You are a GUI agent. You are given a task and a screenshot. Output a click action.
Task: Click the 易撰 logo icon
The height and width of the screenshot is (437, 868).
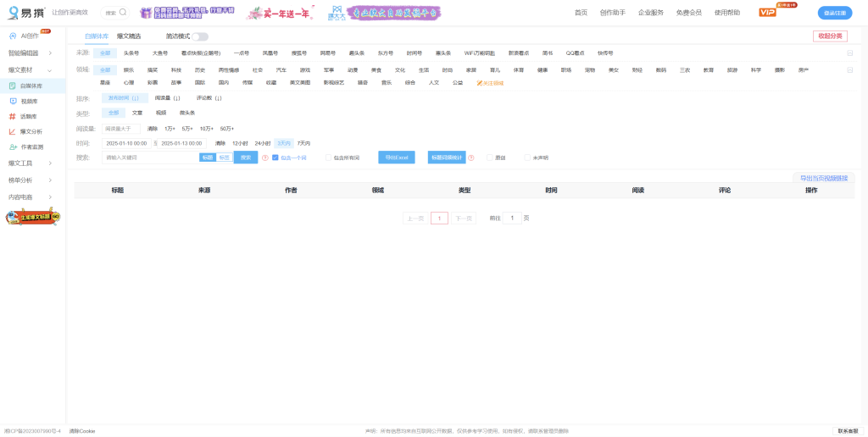tap(14, 12)
